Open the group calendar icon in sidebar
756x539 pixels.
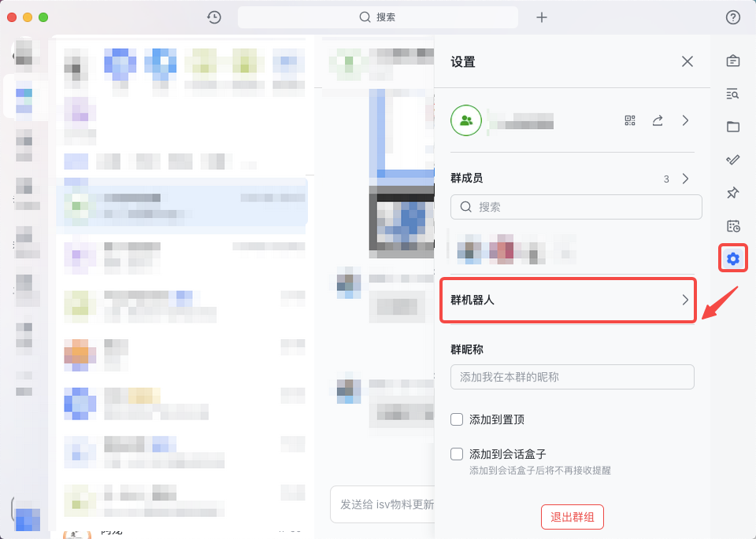732,226
